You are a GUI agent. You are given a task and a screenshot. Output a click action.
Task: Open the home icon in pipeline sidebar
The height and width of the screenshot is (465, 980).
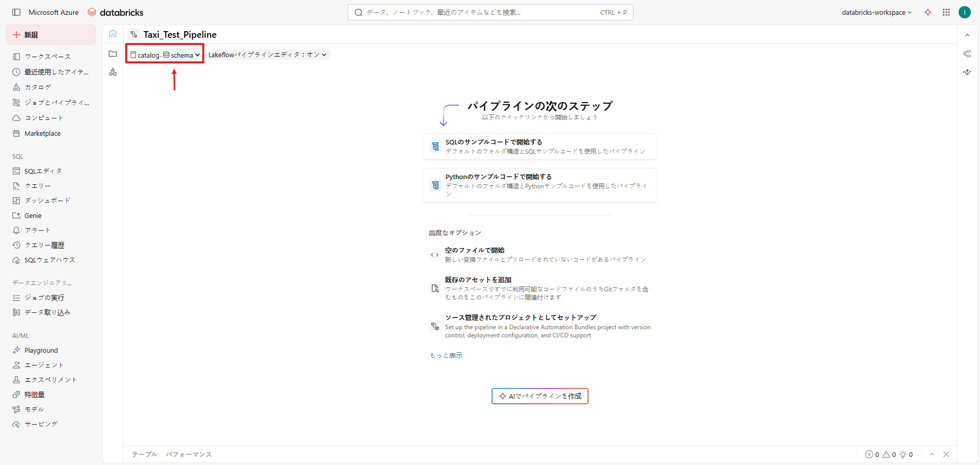[113, 34]
